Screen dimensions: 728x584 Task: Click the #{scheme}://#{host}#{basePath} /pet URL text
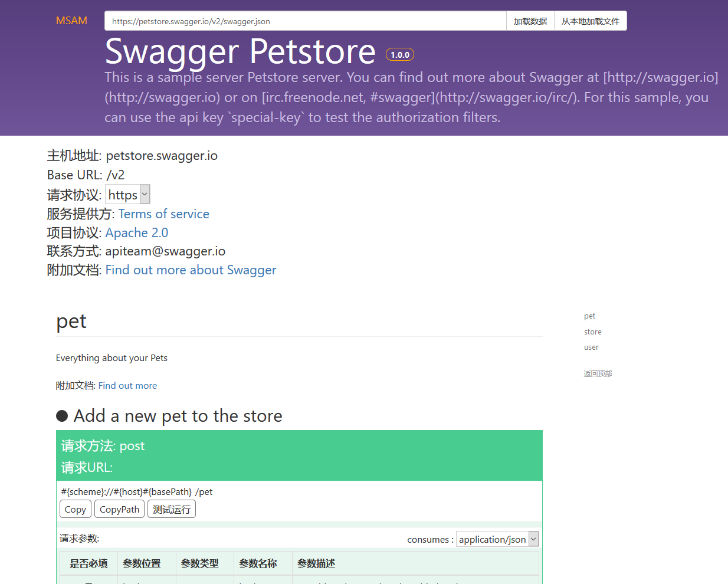pos(137,491)
